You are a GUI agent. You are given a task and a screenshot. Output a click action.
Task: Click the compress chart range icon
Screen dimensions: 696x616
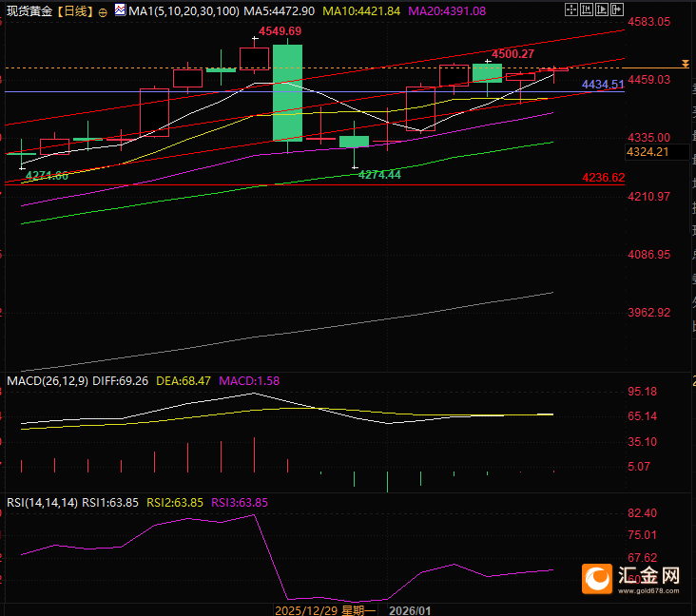[x=587, y=10]
